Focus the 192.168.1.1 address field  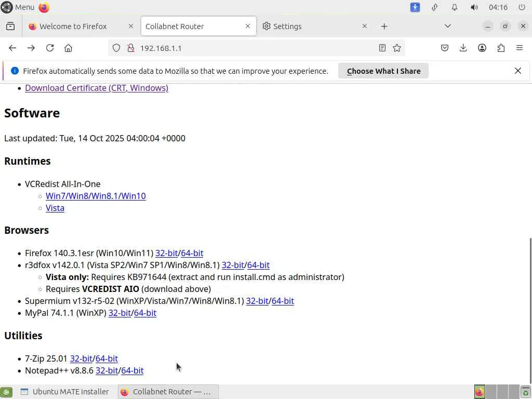pyautogui.click(x=256, y=48)
